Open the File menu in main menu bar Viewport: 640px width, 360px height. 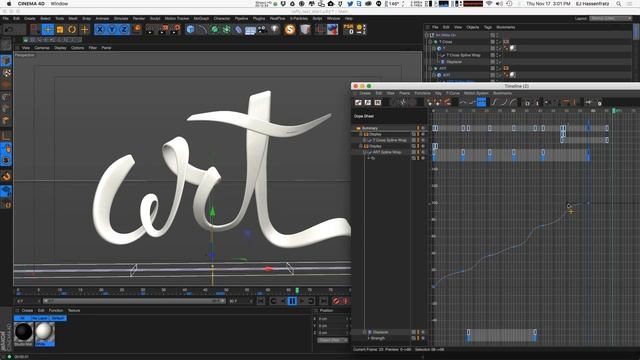tap(6, 18)
